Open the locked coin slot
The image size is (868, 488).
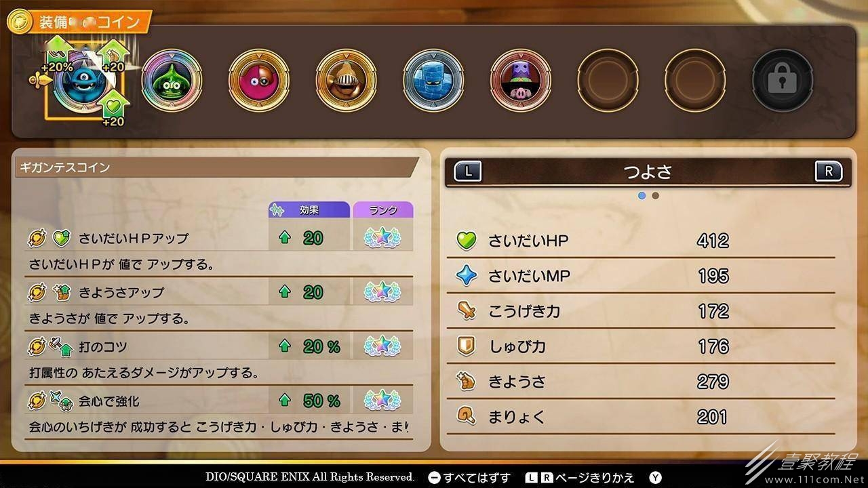point(783,80)
